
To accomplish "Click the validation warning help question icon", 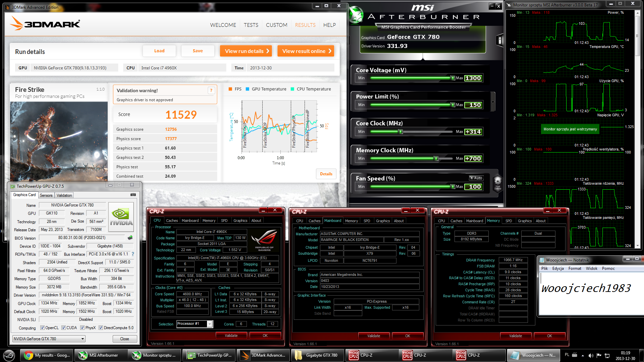I will (211, 90).
